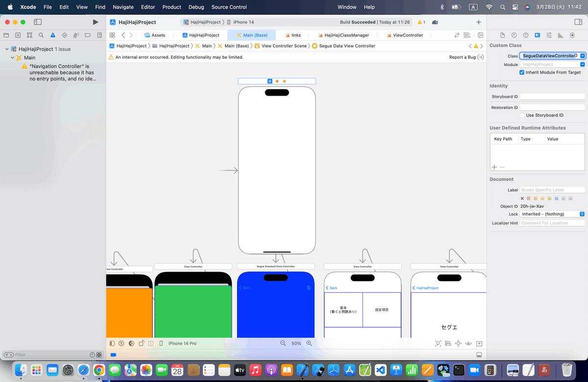
Task: Click the Storyboard ID field
Action: click(552, 97)
